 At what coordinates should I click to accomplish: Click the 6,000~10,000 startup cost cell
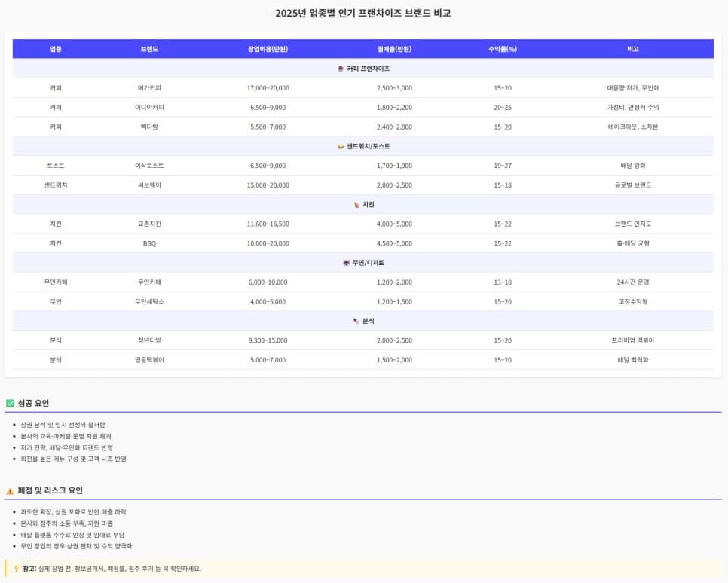[x=268, y=282]
